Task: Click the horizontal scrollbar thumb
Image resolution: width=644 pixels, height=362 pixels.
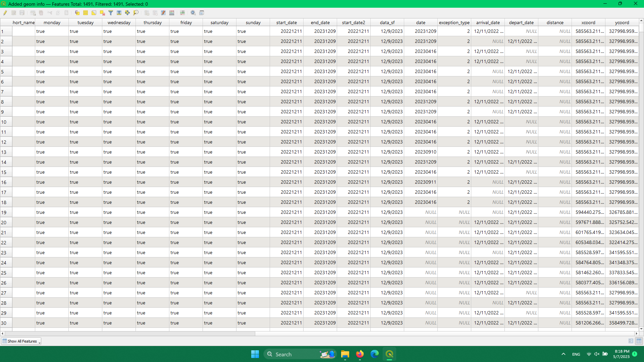Action: point(130,334)
